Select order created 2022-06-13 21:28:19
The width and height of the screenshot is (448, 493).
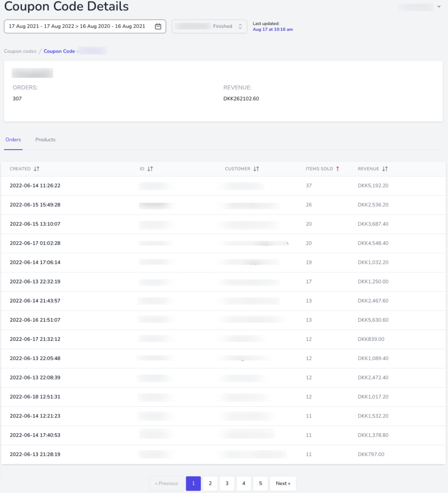point(223,454)
